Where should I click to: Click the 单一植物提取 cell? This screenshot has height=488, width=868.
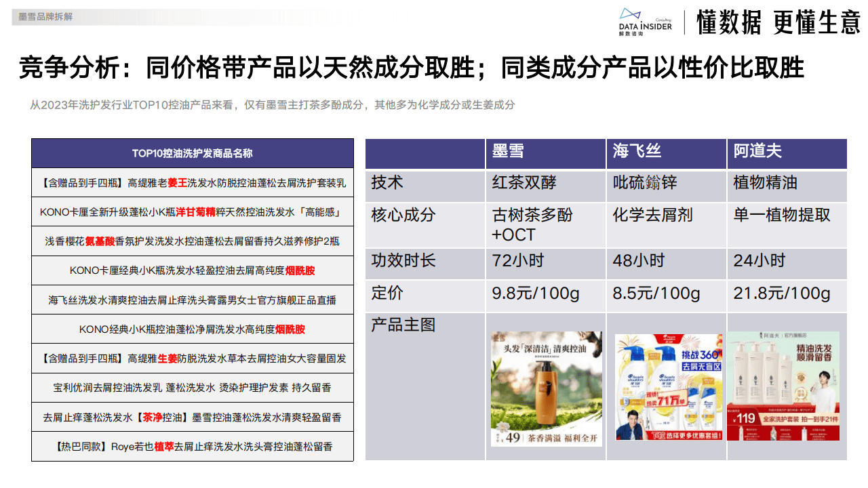787,225
